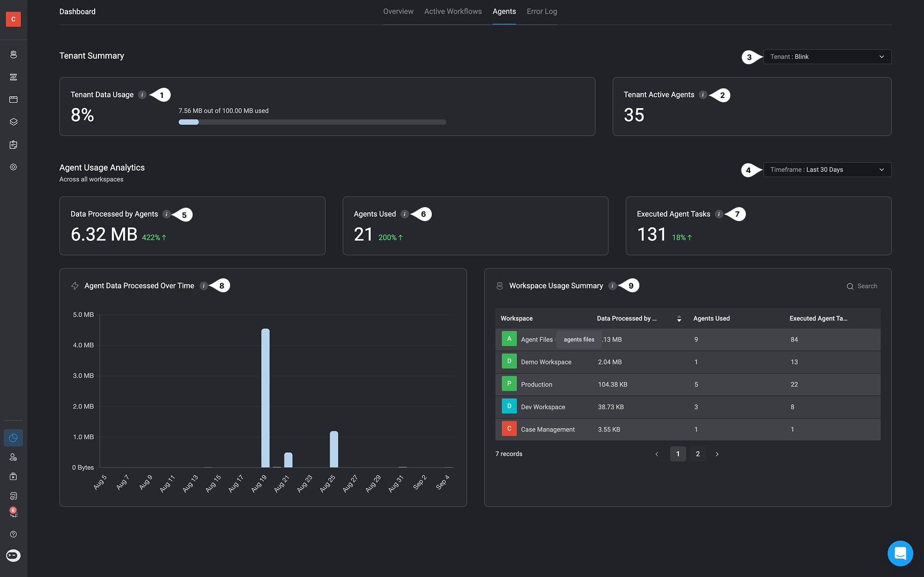The image size is (924, 577).
Task: Open the live chat bubble button
Action: coord(900,553)
